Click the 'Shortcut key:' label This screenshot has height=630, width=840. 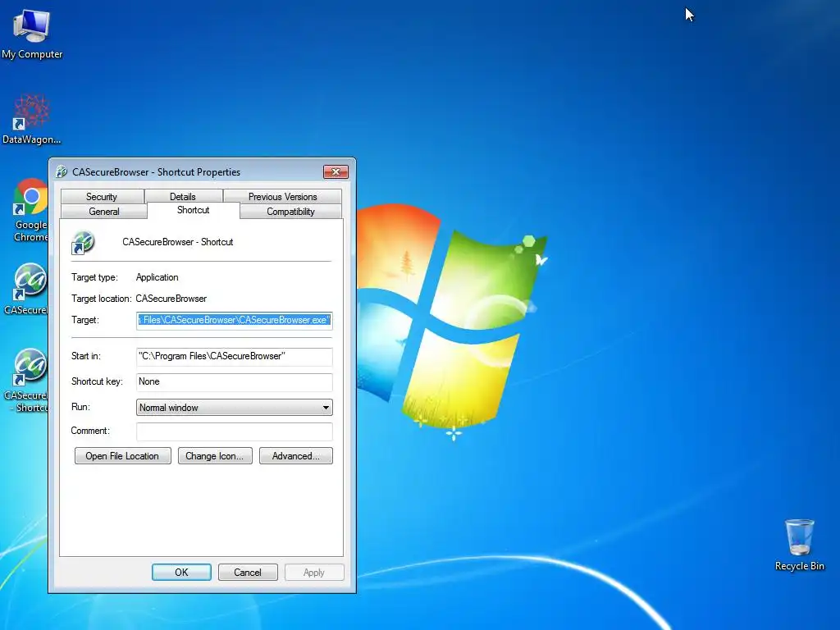(97, 381)
